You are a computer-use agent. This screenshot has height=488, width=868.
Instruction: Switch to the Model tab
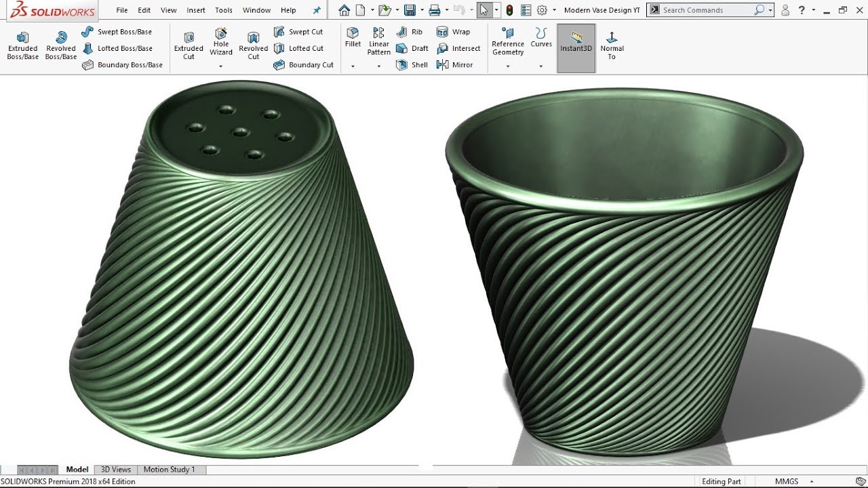click(77, 469)
